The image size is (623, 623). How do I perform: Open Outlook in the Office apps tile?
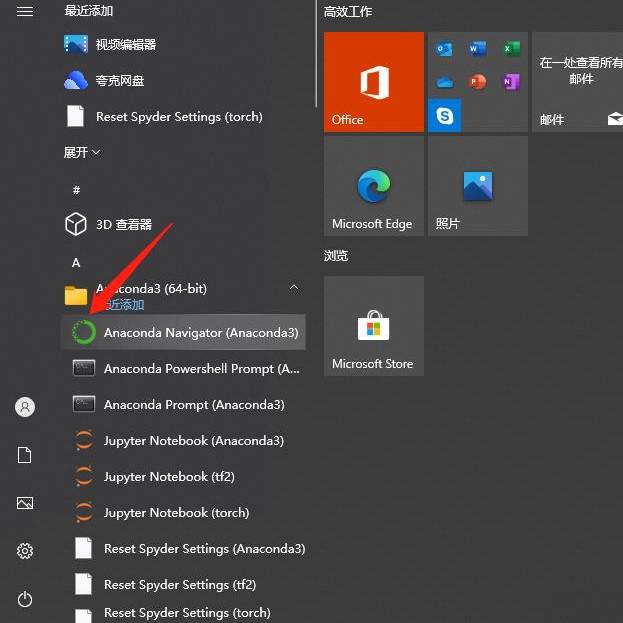pos(444,49)
